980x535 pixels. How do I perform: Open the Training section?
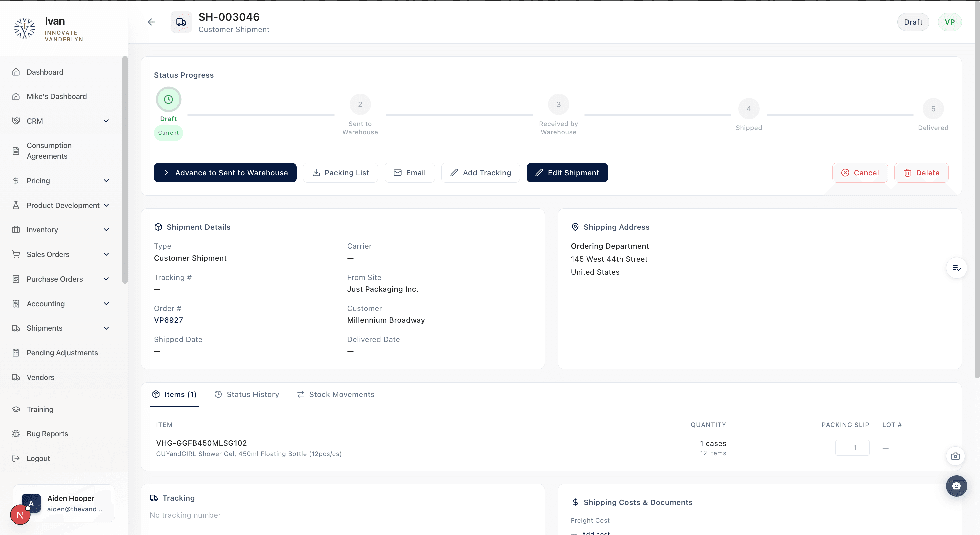[x=40, y=409]
